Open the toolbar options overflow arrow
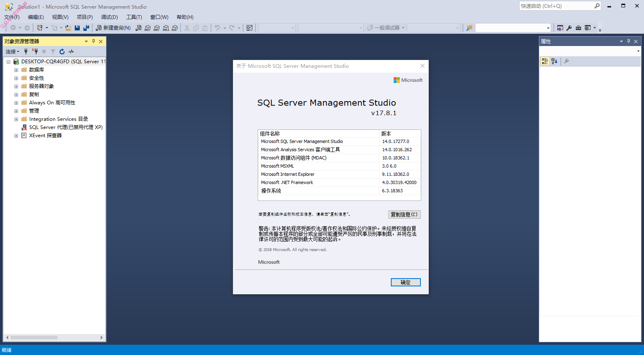This screenshot has width=644, height=355. (600, 29)
